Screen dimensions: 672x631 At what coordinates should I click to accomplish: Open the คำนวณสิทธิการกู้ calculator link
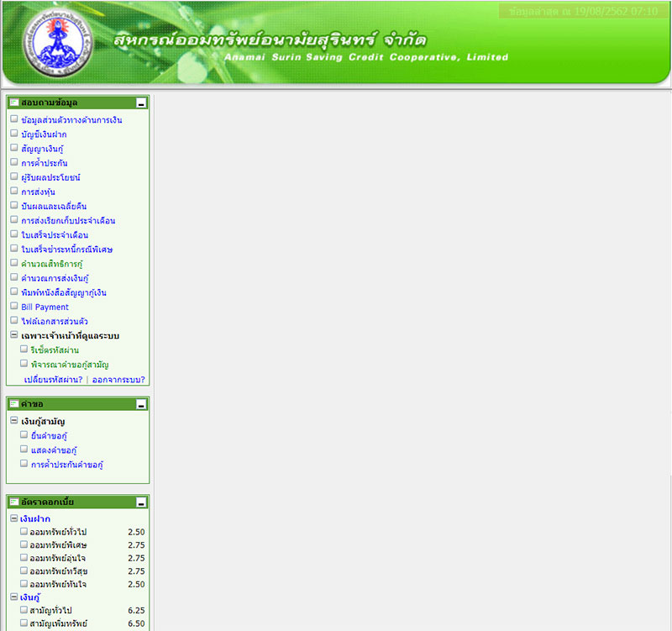(x=52, y=264)
